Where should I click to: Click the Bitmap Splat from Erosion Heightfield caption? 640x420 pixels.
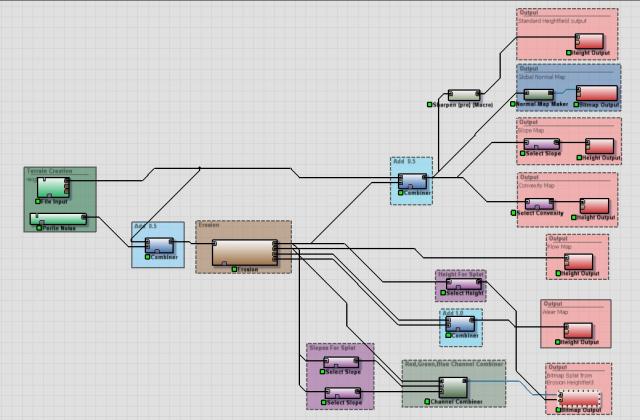[570, 379]
